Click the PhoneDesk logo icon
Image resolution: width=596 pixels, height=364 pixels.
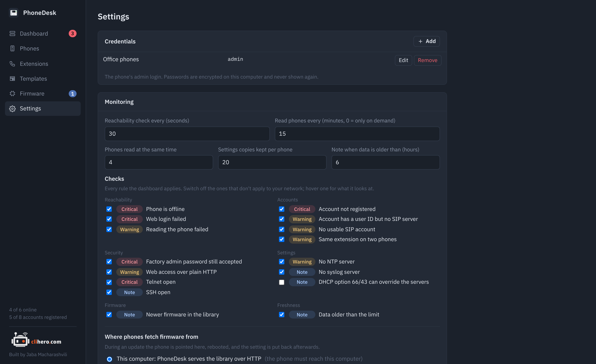13,13
